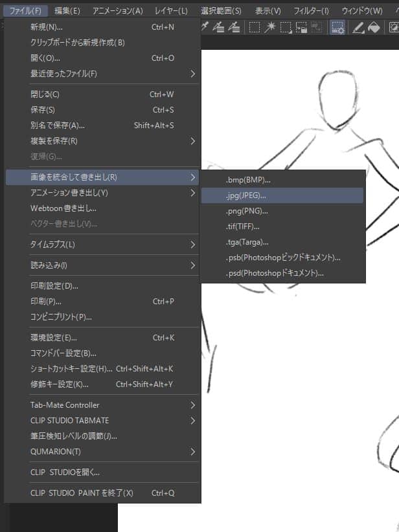This screenshot has width=399, height=532.
Task: Choose 別名で保存(A)... menu entry
Action: pyautogui.click(x=102, y=126)
